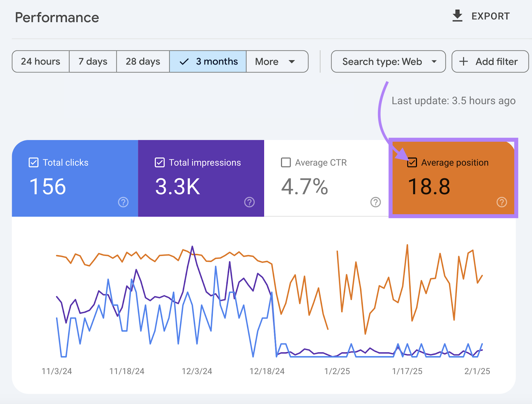Disable the Average position checkbox
532x404 pixels.
click(412, 162)
